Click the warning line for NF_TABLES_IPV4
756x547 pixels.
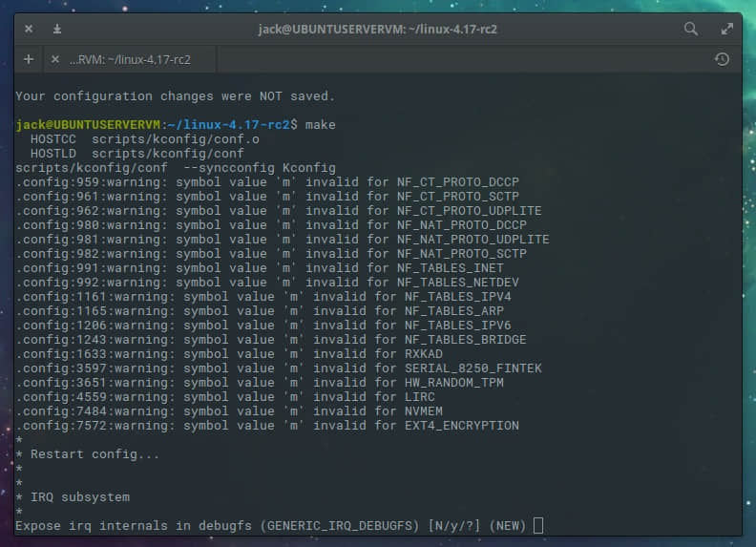pos(263,297)
